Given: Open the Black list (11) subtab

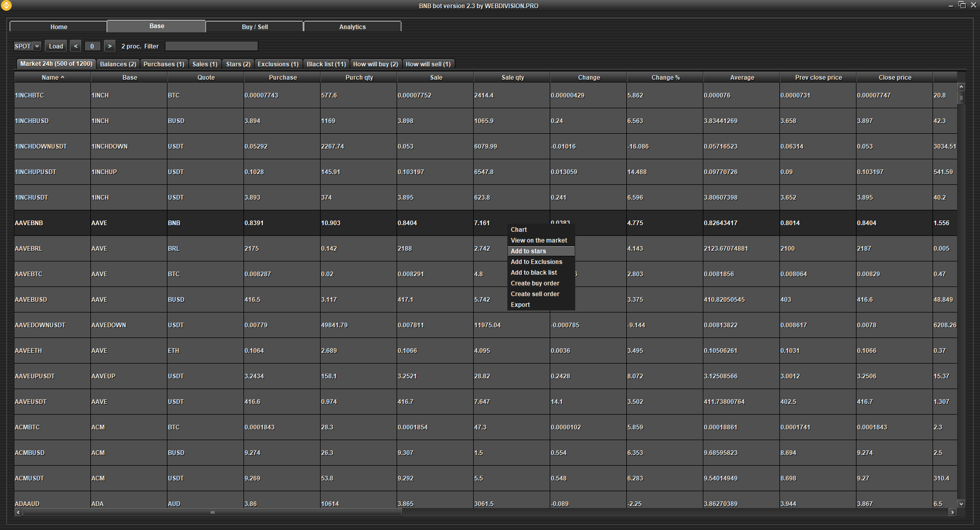Looking at the screenshot, I should (326, 64).
